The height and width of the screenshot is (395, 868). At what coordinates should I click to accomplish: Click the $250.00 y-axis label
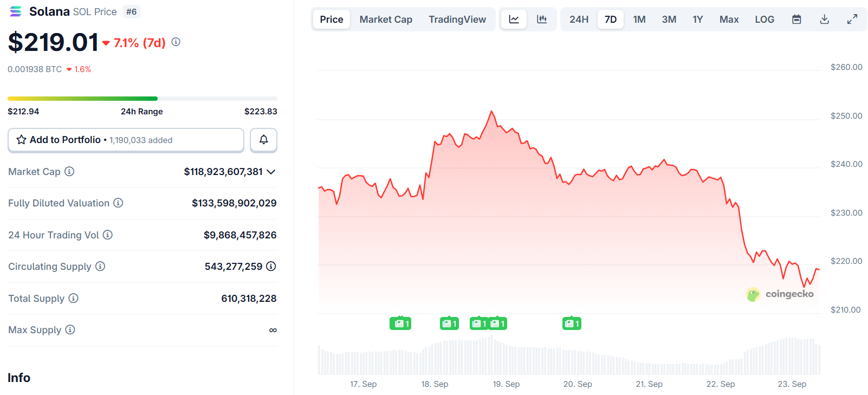tap(846, 115)
